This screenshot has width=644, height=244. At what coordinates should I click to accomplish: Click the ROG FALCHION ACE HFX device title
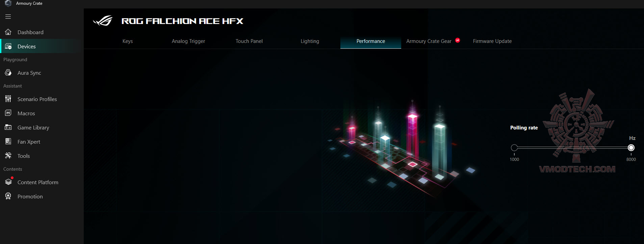182,21
